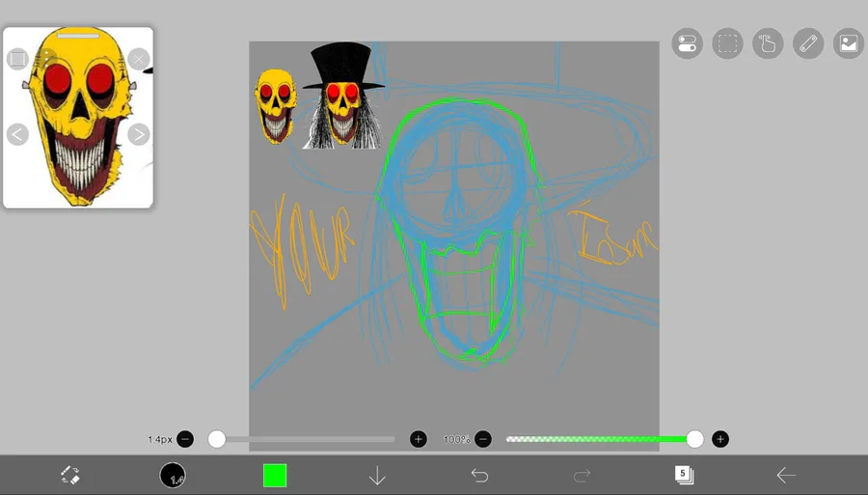Show the next reference image
Screen dimensions: 868x495
[138, 134]
